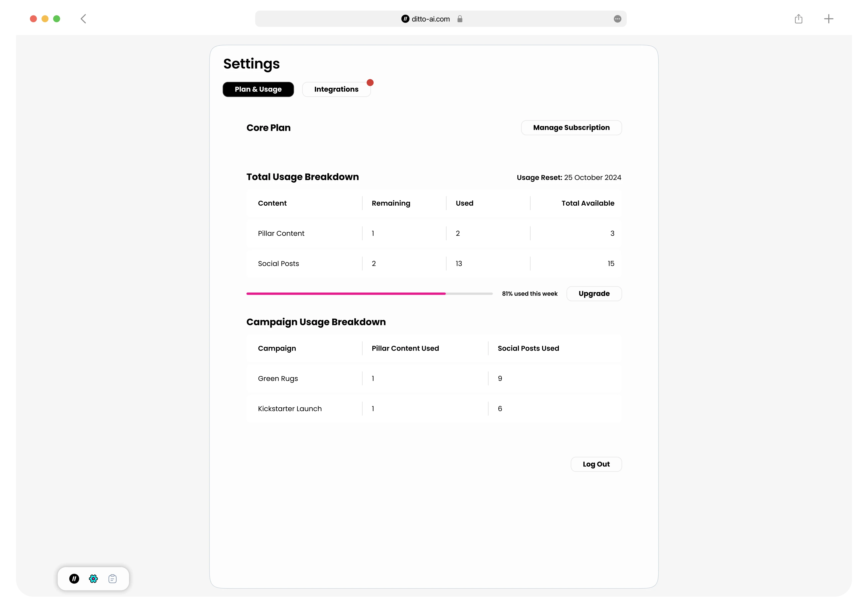Open the clipboard notes icon in floating toolbar
This screenshot has width=868, height=599.
coord(112,579)
